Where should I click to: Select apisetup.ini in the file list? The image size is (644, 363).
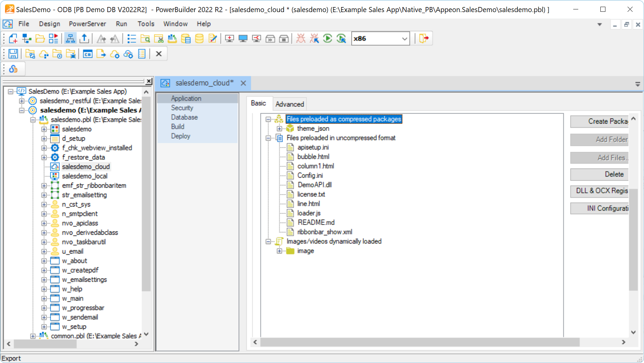tap(313, 147)
